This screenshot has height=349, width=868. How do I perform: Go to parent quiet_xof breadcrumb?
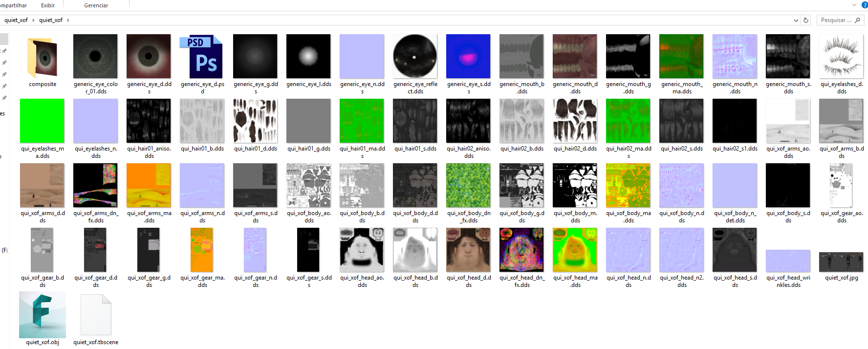pos(16,20)
